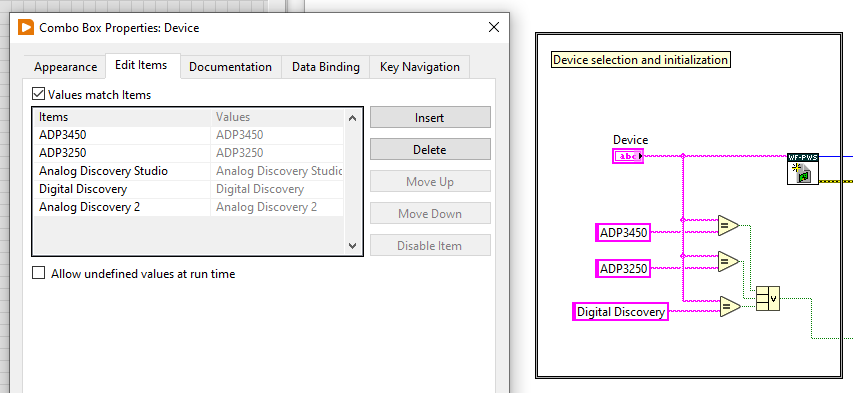853x393 pixels.
Task: Click the Device label above the terminal
Action: pos(631,140)
